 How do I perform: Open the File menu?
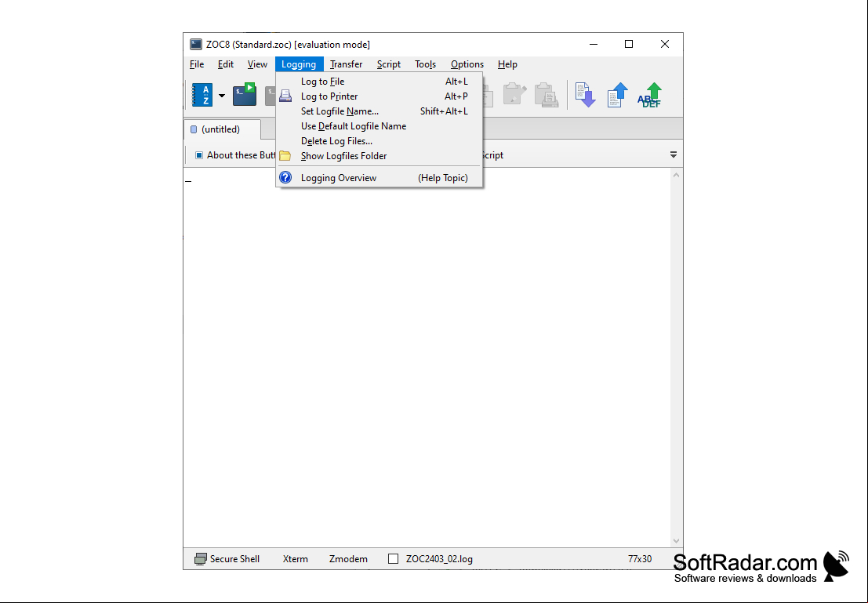click(197, 64)
